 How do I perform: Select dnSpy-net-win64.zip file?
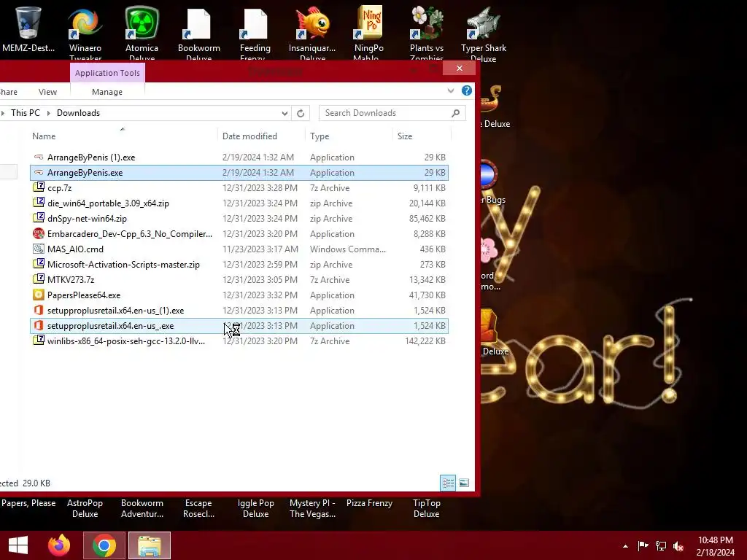[x=239, y=219]
